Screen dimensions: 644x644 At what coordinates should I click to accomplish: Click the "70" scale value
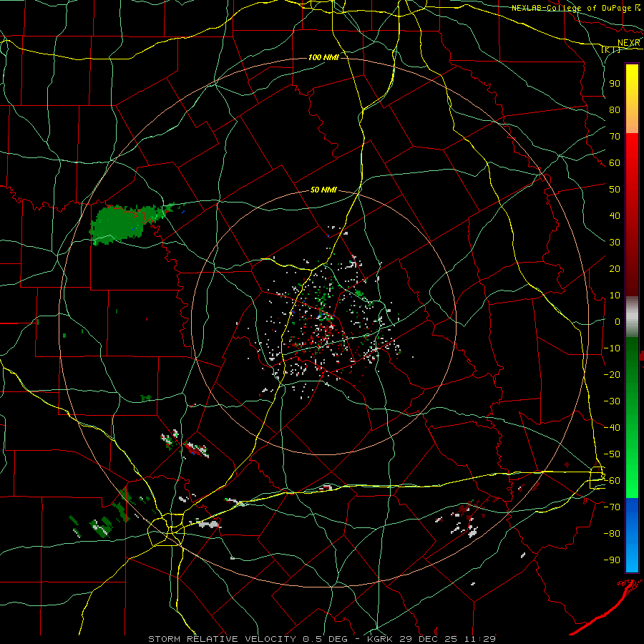pos(615,137)
